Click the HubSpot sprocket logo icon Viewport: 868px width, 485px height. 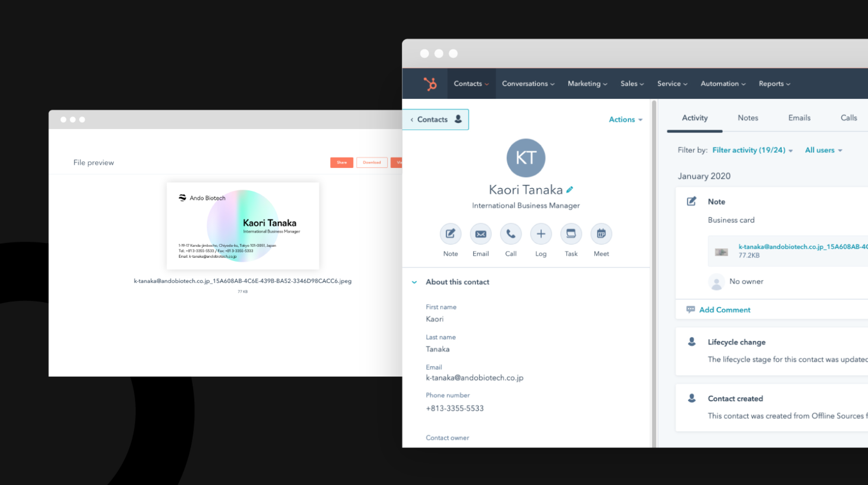pyautogui.click(x=429, y=83)
